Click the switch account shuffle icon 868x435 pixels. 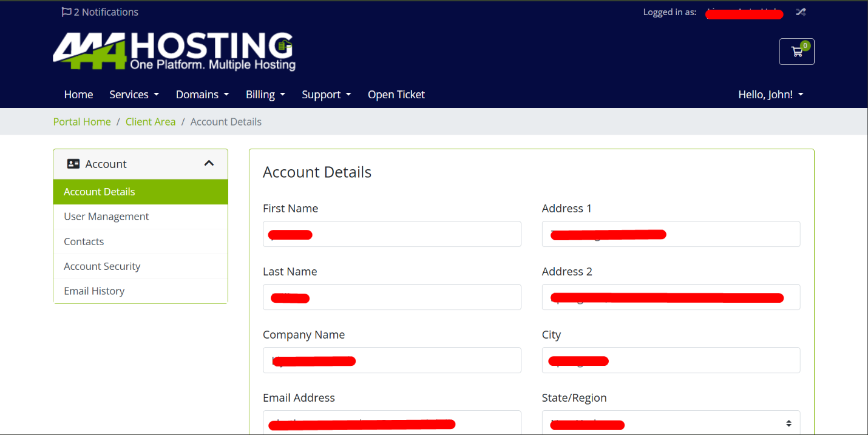pyautogui.click(x=801, y=12)
